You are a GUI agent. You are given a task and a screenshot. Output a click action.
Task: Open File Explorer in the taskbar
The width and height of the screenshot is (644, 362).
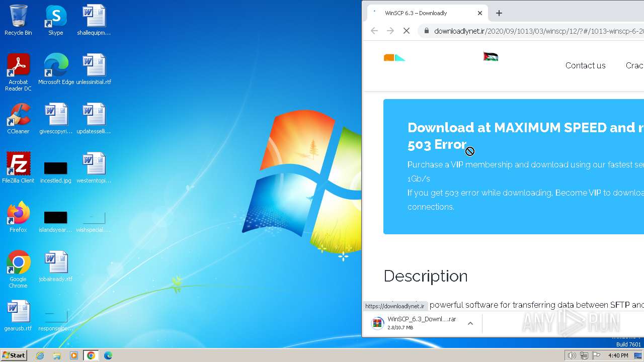(x=57, y=355)
